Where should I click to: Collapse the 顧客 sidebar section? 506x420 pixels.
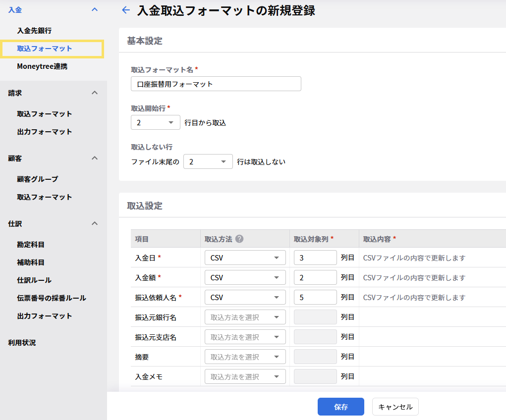click(x=95, y=158)
